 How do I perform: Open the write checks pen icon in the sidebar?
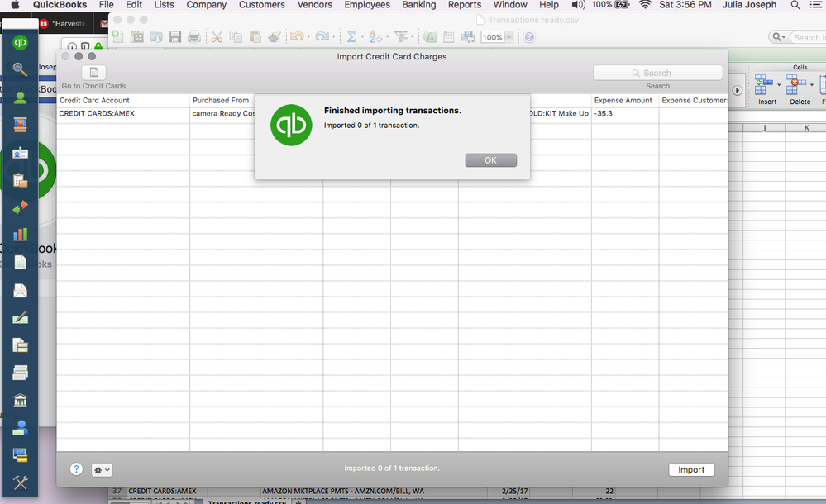pos(20,317)
